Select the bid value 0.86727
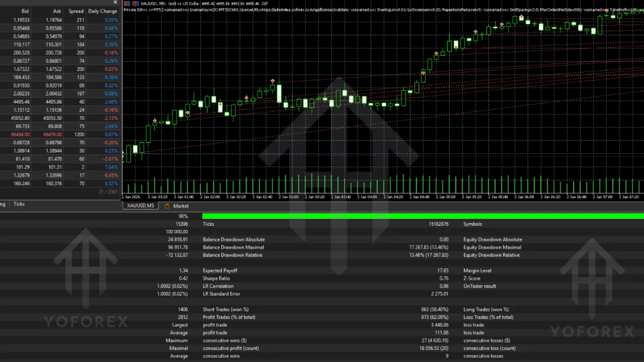The height and width of the screenshot is (362, 644). (x=22, y=61)
